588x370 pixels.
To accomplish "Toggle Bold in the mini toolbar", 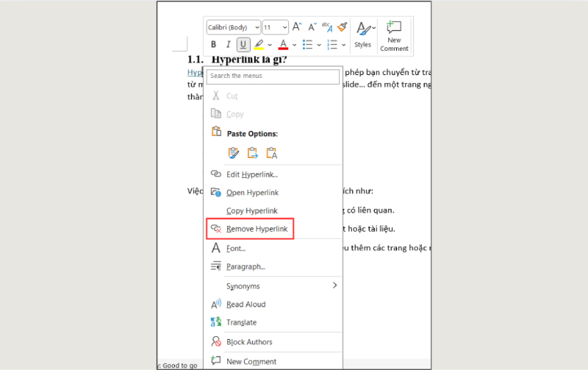I will 213,45.
